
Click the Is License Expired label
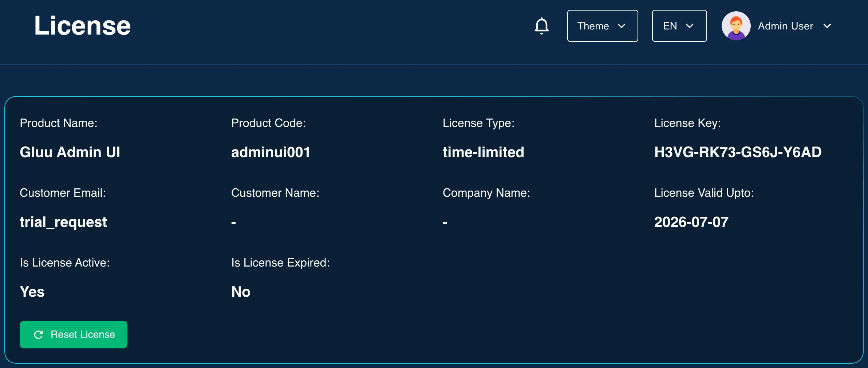(x=280, y=263)
